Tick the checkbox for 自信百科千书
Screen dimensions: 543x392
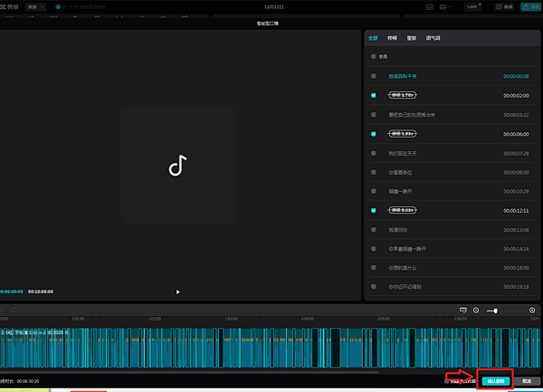point(373,76)
